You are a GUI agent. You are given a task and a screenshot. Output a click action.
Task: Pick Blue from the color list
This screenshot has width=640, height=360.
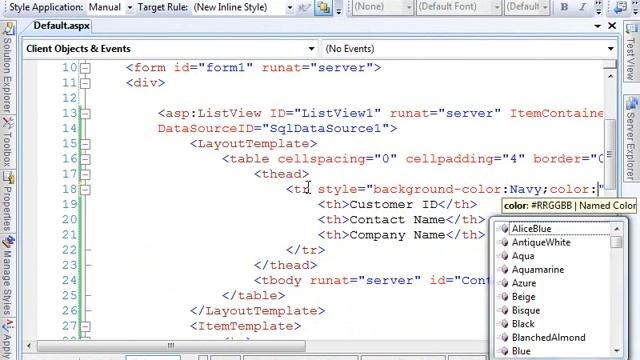(521, 351)
